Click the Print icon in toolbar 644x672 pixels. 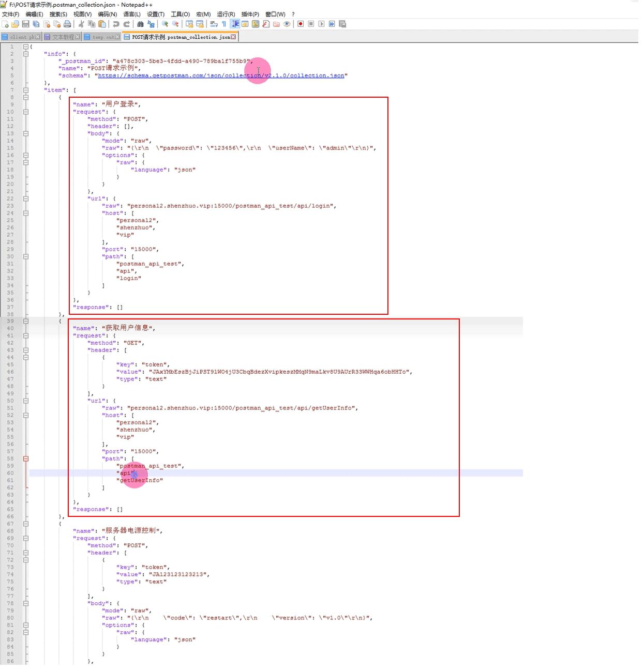(x=67, y=24)
